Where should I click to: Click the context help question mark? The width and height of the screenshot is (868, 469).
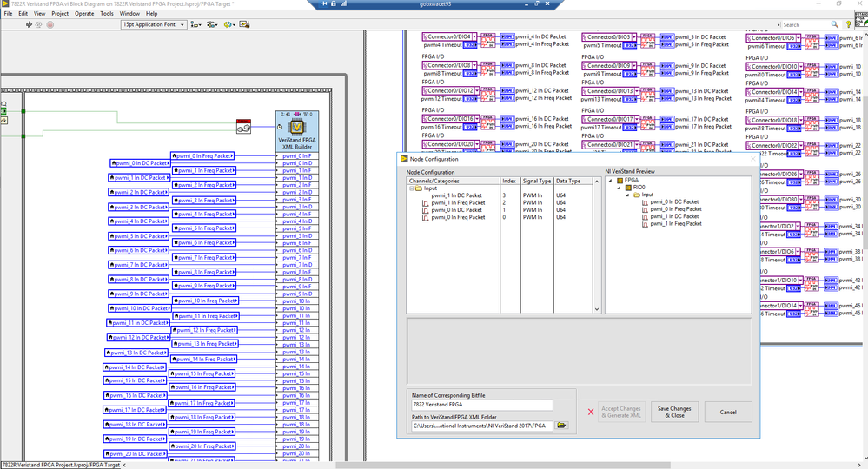pos(848,24)
